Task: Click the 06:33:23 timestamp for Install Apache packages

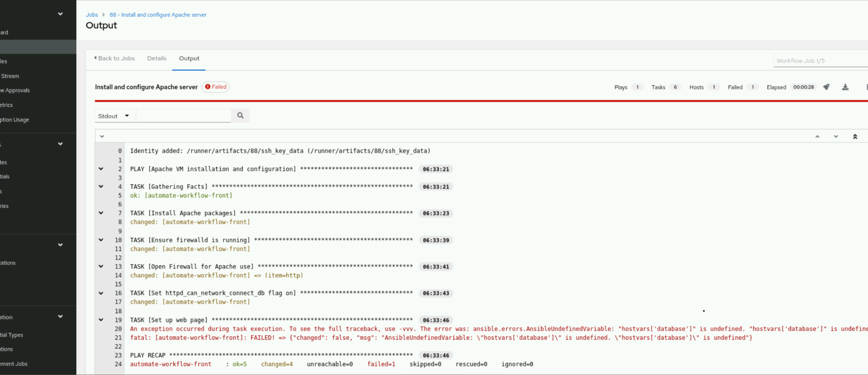Action: tap(436, 213)
